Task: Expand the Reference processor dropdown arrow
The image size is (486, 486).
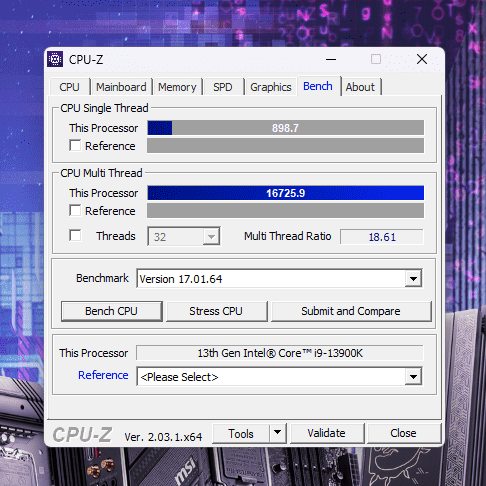Action: [x=413, y=377]
